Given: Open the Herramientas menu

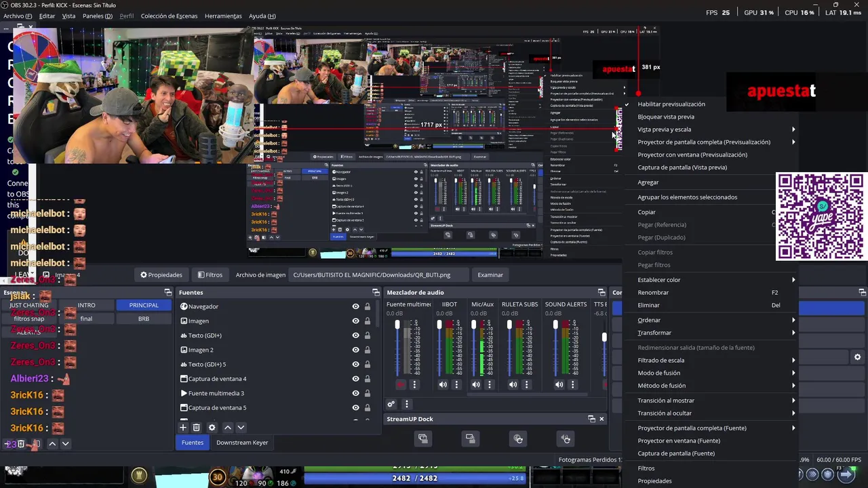Looking at the screenshot, I should pyautogui.click(x=223, y=16).
